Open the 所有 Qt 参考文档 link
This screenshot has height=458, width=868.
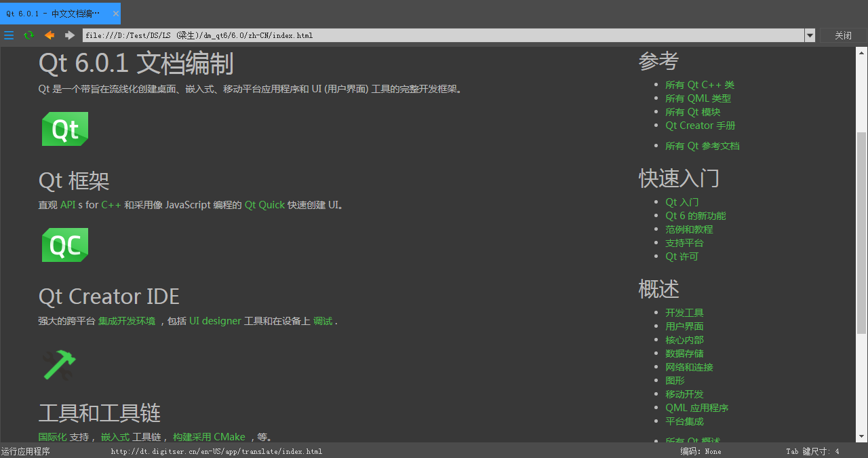point(703,146)
